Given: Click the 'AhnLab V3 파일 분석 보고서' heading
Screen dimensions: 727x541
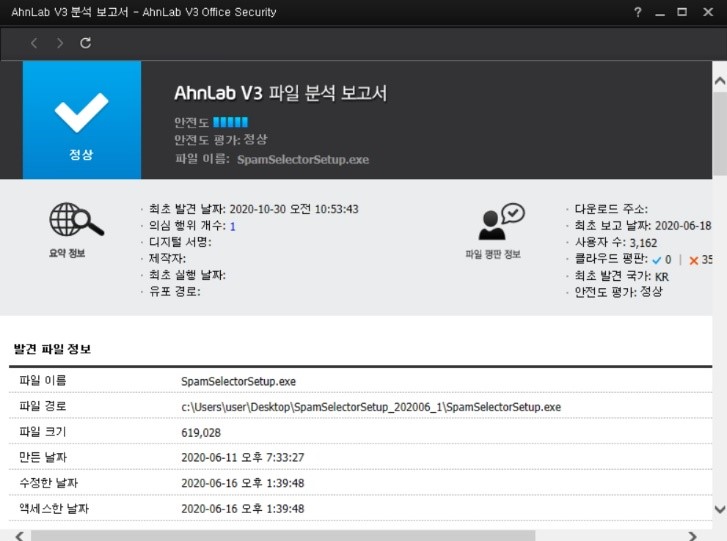Looking at the screenshot, I should pos(281,93).
